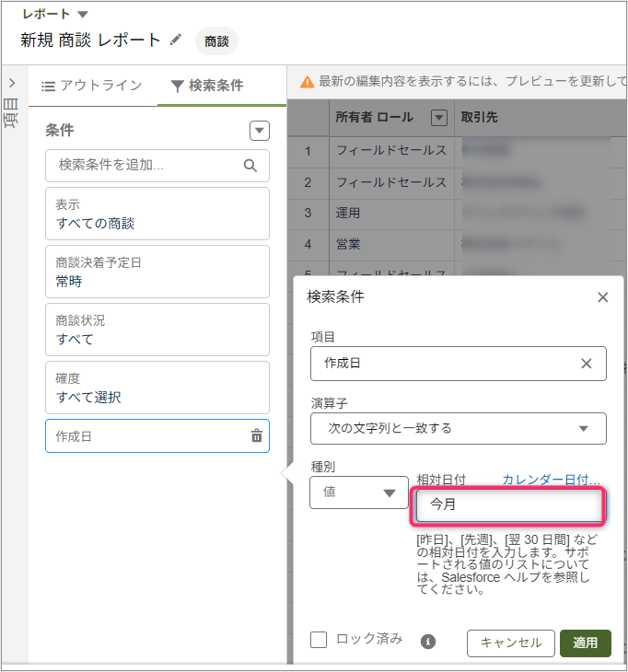
Task: Click the info icon beside ロック済み
Action: pyautogui.click(x=428, y=642)
